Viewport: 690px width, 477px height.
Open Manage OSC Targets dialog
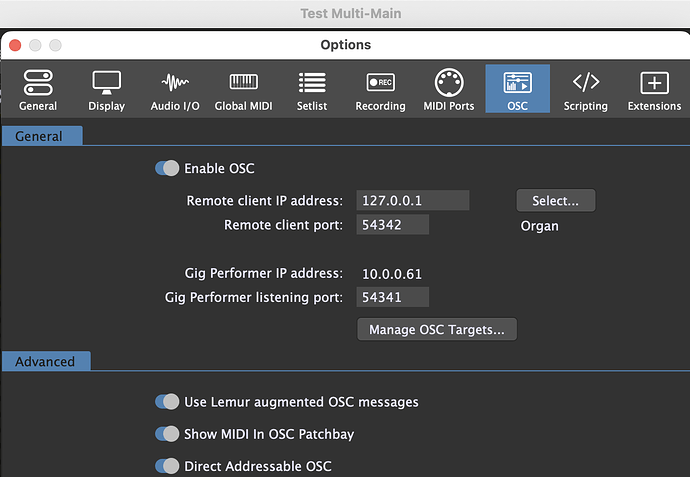point(437,329)
